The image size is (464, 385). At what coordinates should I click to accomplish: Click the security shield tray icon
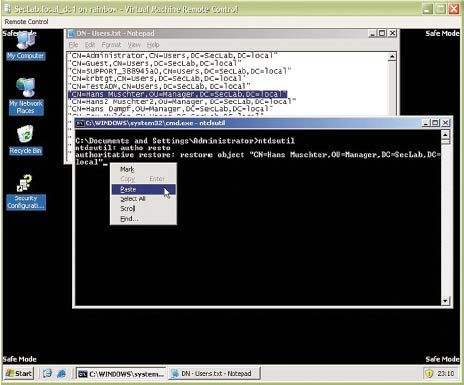[x=430, y=373]
